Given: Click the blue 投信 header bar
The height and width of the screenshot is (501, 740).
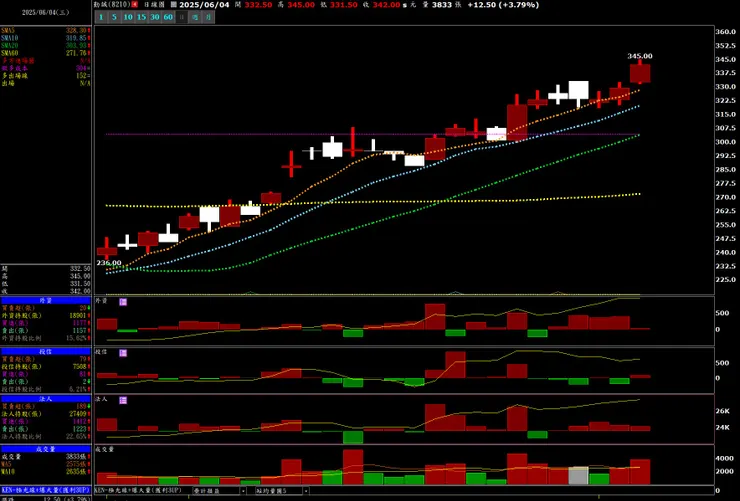Looking at the screenshot, I should click(x=45, y=351).
